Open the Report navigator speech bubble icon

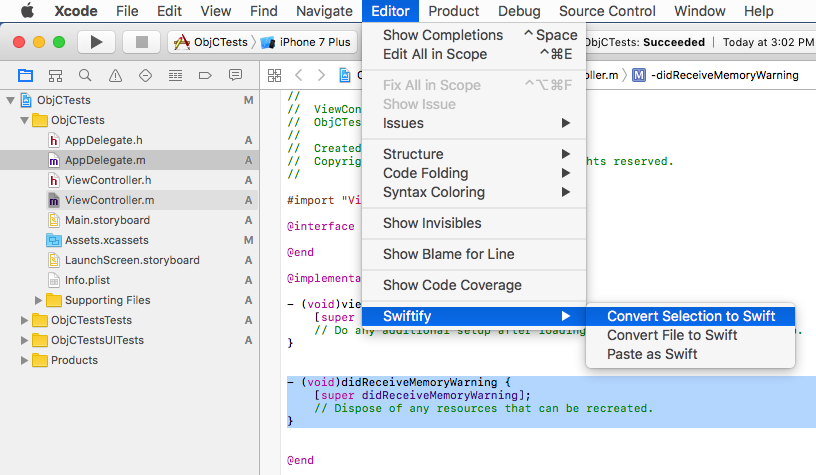coord(235,75)
